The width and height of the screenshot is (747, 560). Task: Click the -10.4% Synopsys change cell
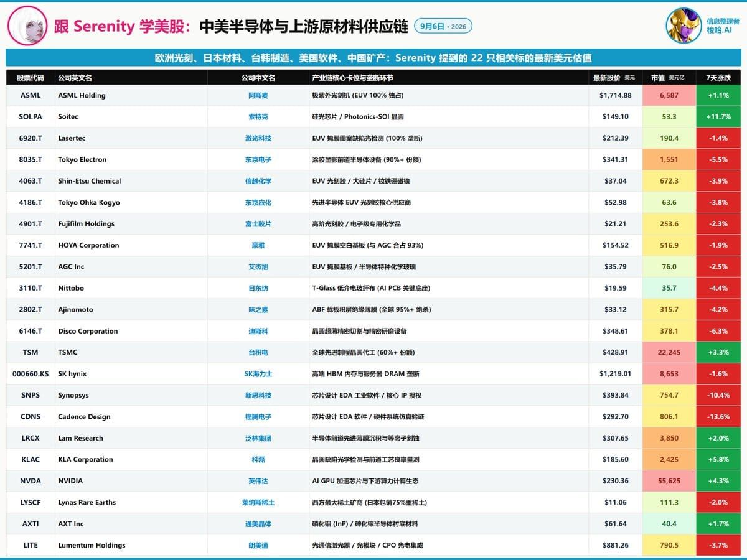point(718,396)
